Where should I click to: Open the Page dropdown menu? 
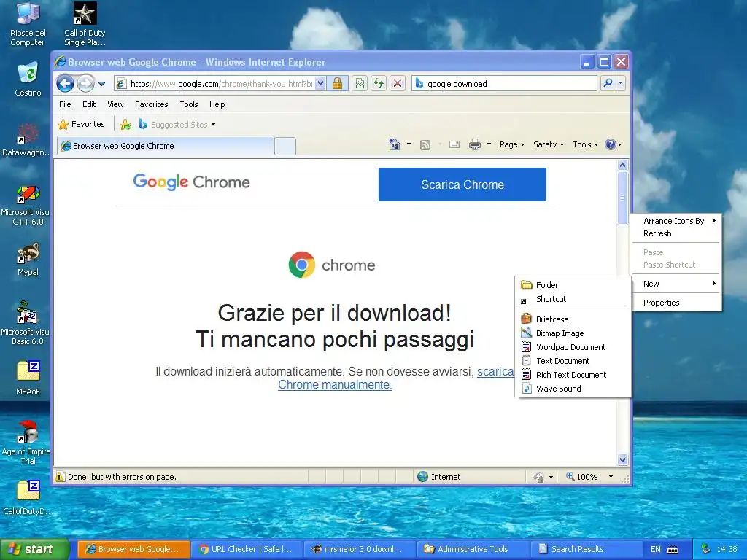coord(512,144)
